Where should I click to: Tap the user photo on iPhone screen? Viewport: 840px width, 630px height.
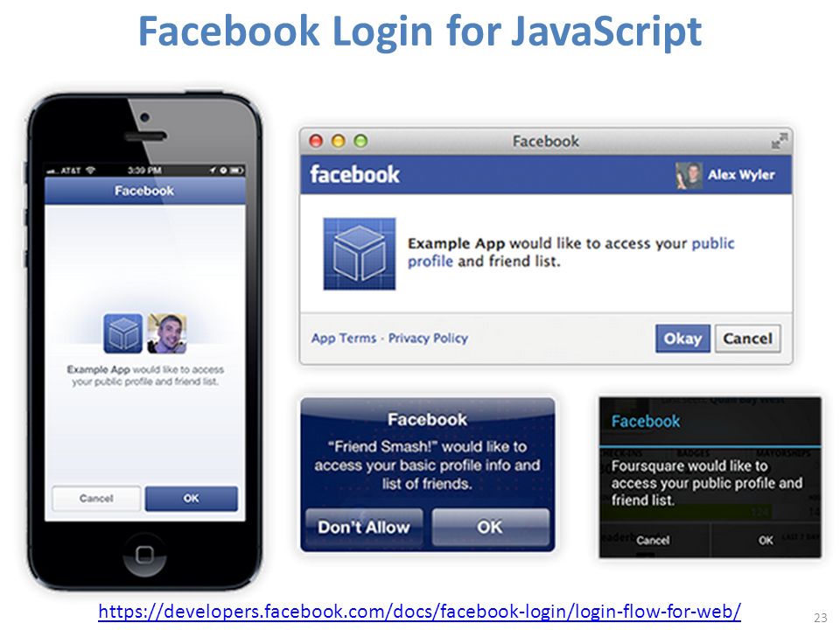pyautogui.click(x=167, y=333)
